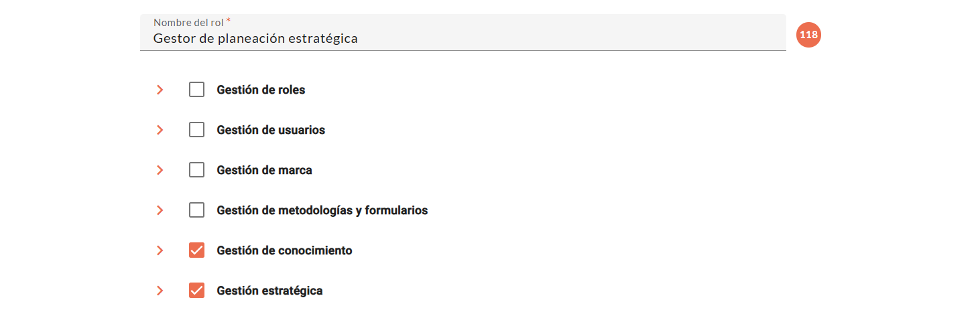Check Gestión de metodologías y formularios box
This screenshot has width=980, height=312.
[196, 210]
